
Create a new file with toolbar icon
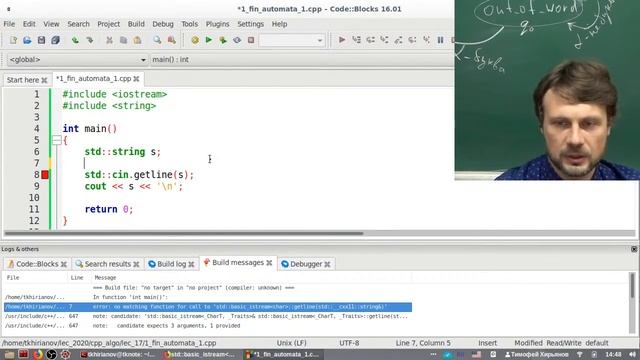13,40
